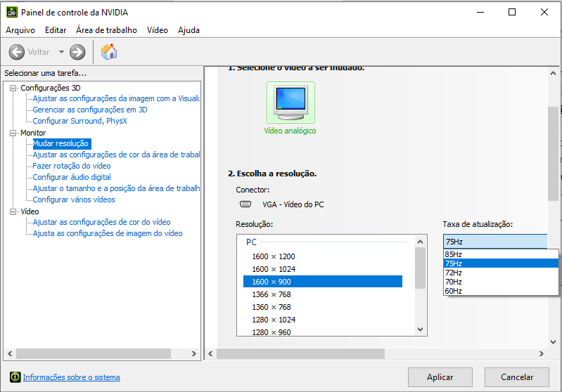The height and width of the screenshot is (392, 562).
Task: Choose 72Hz refresh rate
Action: (x=501, y=273)
